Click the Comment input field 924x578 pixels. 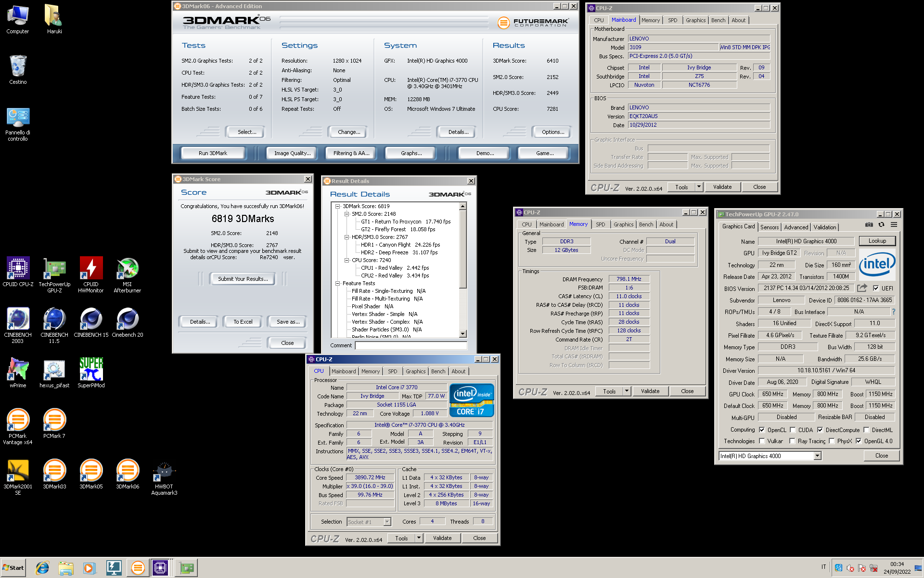411,345
